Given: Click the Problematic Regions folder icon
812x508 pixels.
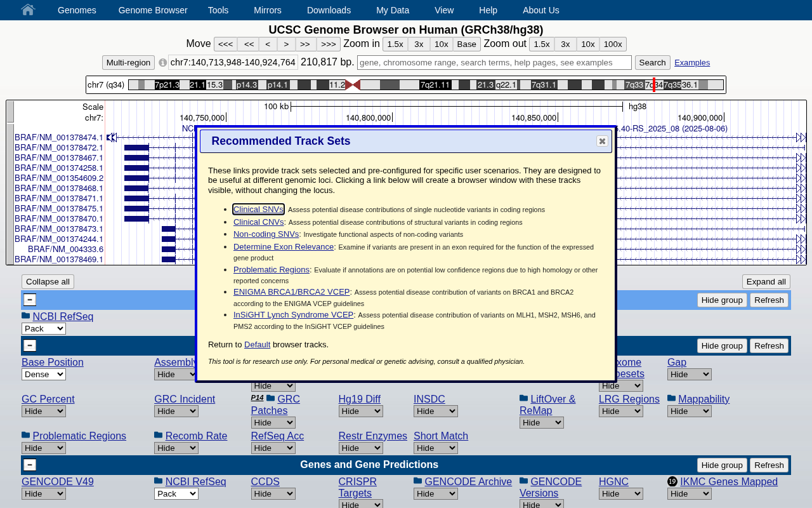Looking at the screenshot, I should tap(25, 435).
